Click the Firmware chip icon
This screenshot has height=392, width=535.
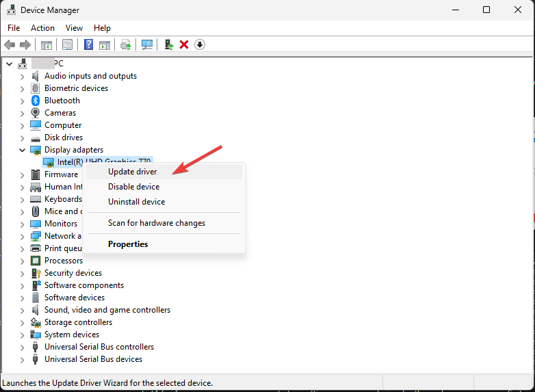[36, 174]
